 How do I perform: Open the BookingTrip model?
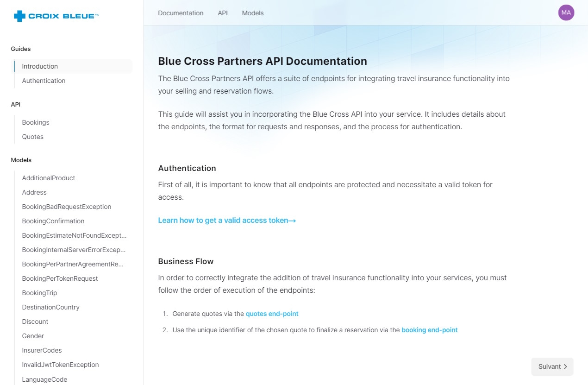click(39, 293)
